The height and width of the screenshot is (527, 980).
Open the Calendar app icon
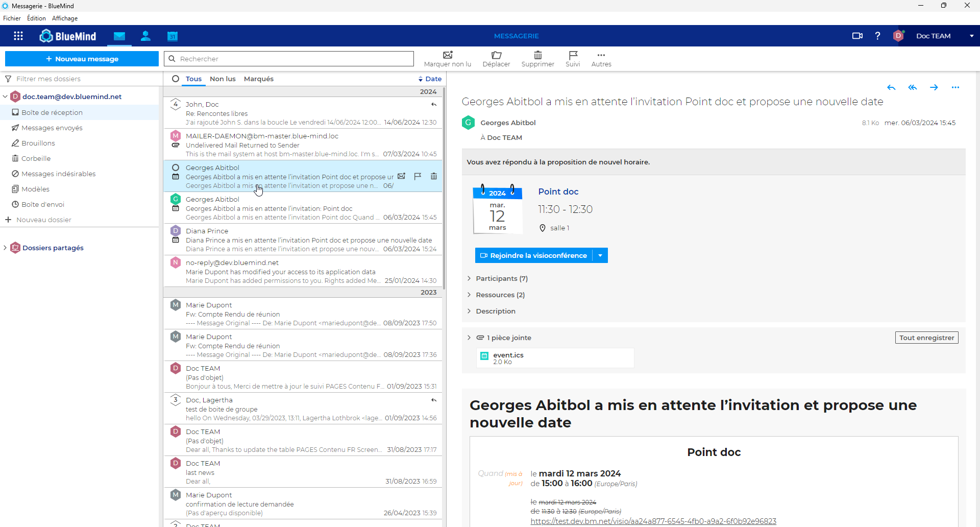point(173,36)
